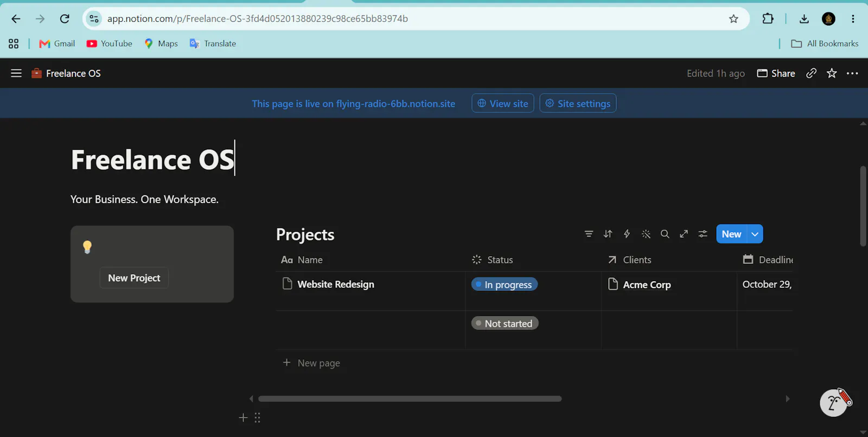
Task: Click the address bar URL
Action: click(x=258, y=19)
